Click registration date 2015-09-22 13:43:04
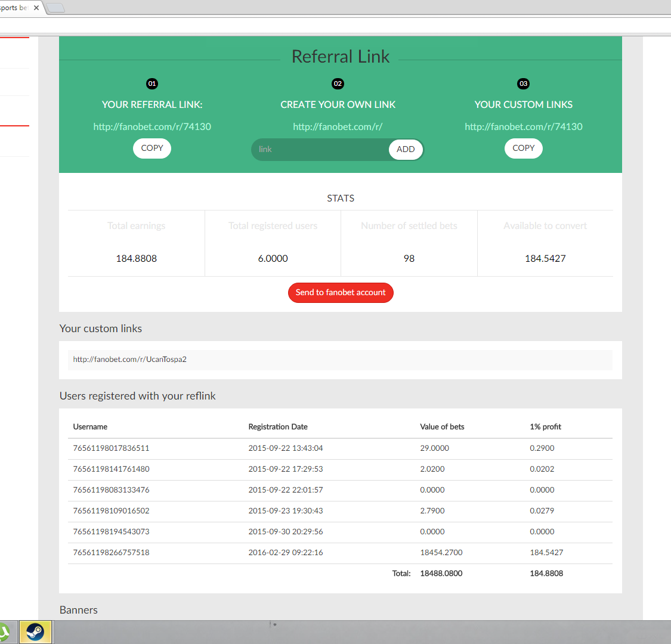The height and width of the screenshot is (644, 671). tap(286, 448)
